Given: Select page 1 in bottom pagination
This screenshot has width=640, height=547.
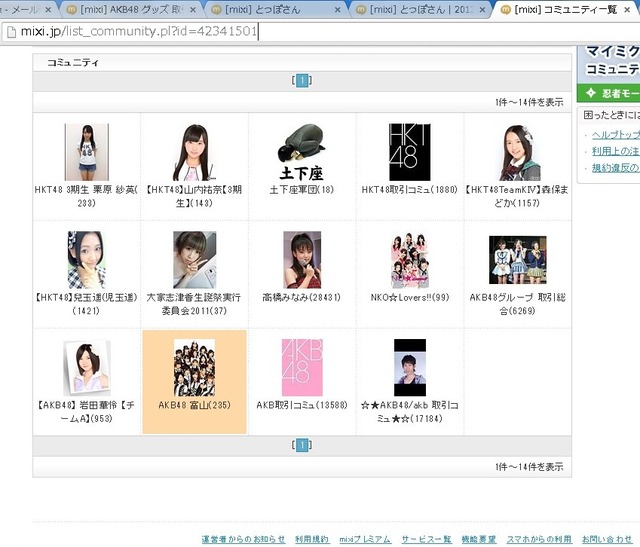Looking at the screenshot, I should tap(302, 445).
